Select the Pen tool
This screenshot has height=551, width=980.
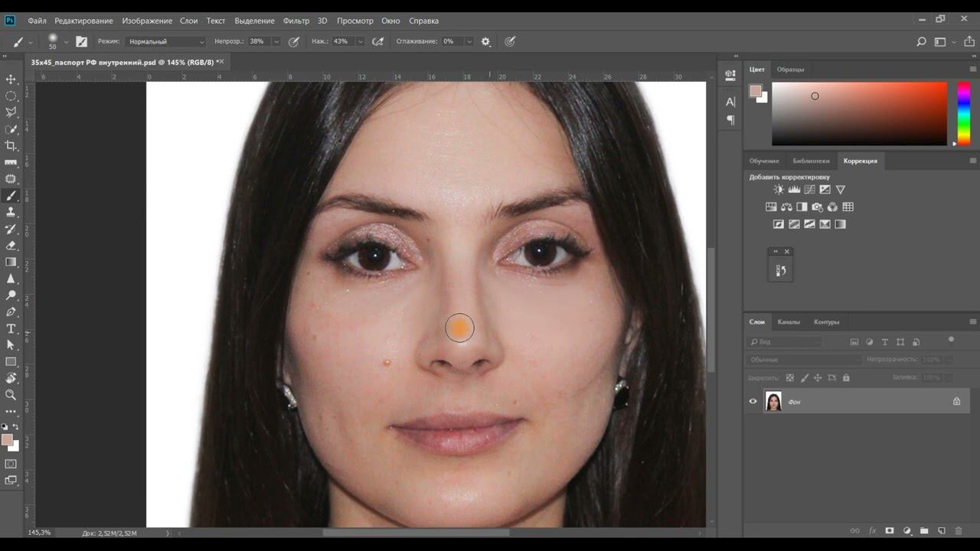point(11,311)
